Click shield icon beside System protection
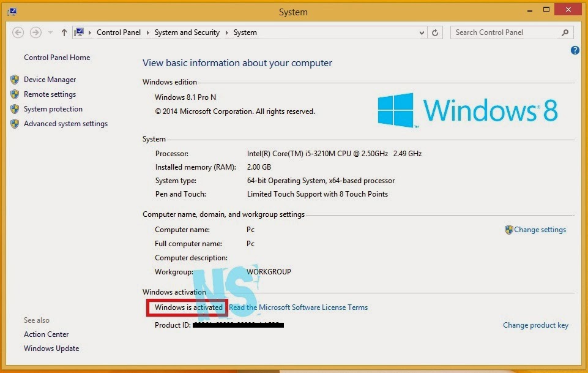The width and height of the screenshot is (588, 373). coord(15,109)
